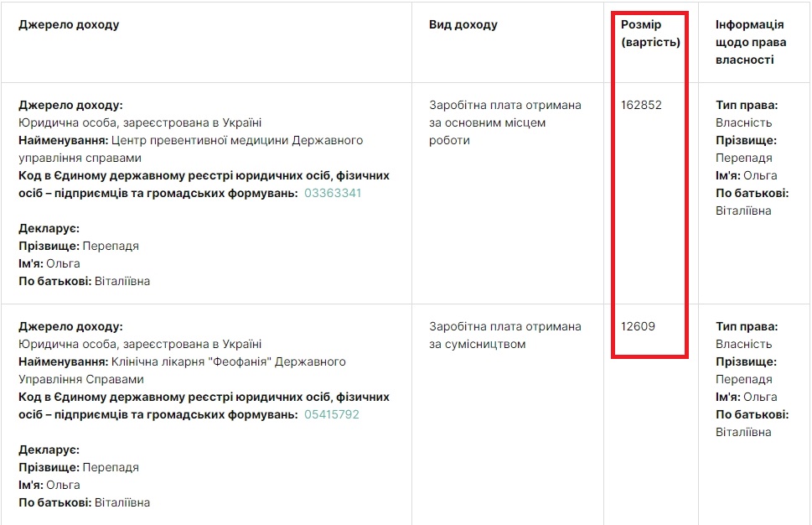
Task: Click 'Декларує:' label under code 05415792
Action: [x=49, y=450]
